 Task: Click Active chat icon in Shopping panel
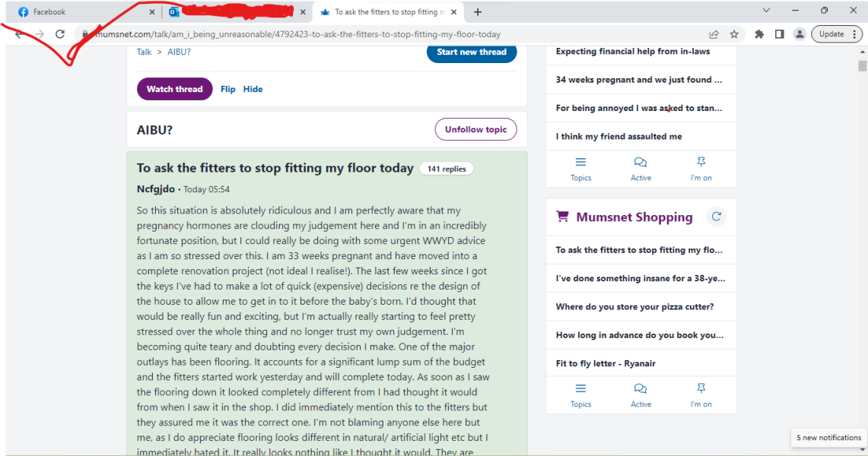click(x=641, y=388)
